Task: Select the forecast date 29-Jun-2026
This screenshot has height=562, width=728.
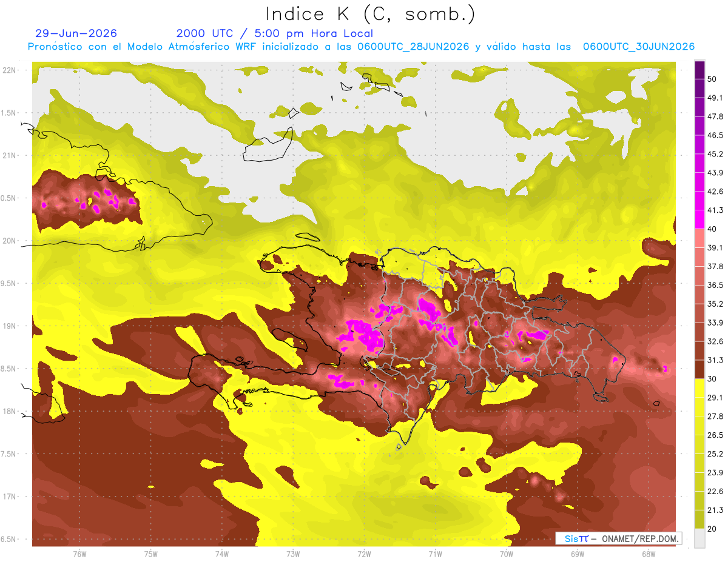Action: [76, 33]
